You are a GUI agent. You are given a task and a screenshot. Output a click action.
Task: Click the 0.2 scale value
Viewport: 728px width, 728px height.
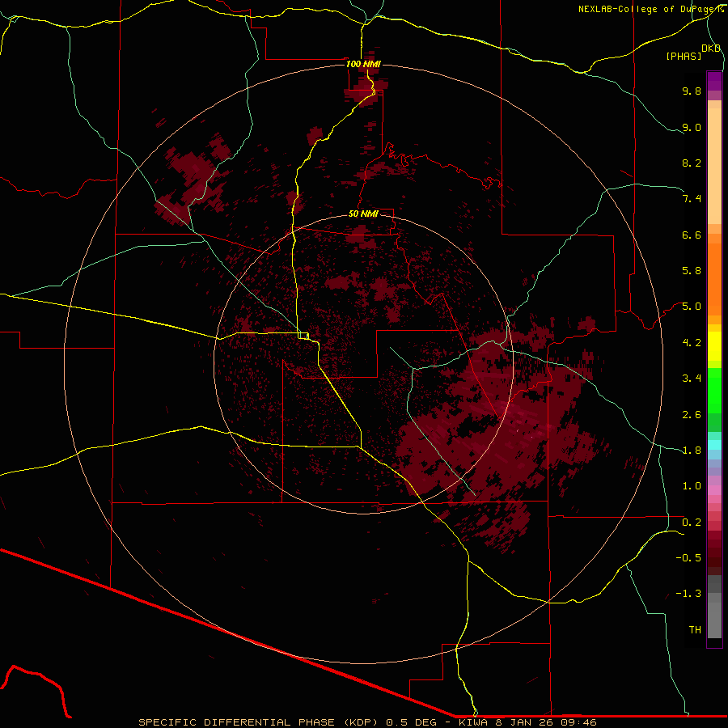pyautogui.click(x=692, y=523)
